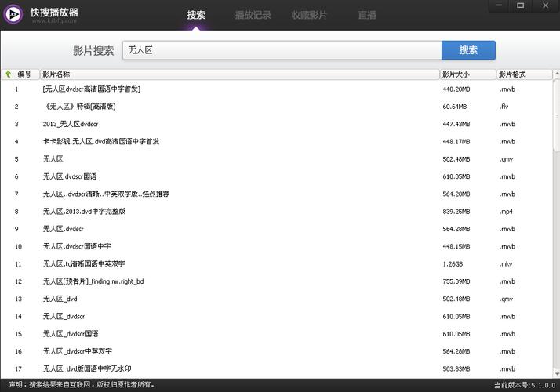The width and height of the screenshot is (560, 392).
Task: Select result 无人区.2013.dvd中字完整版
Action: (84, 212)
